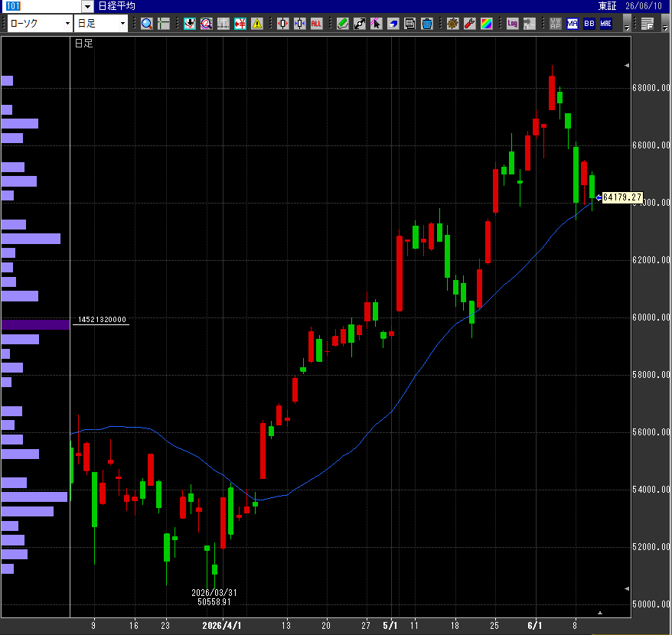Click the list layout icon
The width and height of the screenshot is (672, 635).
tap(648, 24)
